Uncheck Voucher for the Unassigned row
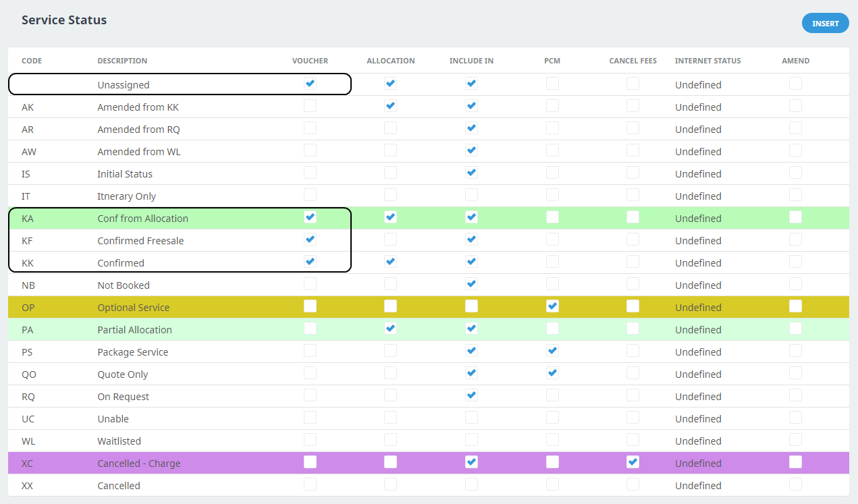Screen dimensions: 858x504 tap(310, 84)
